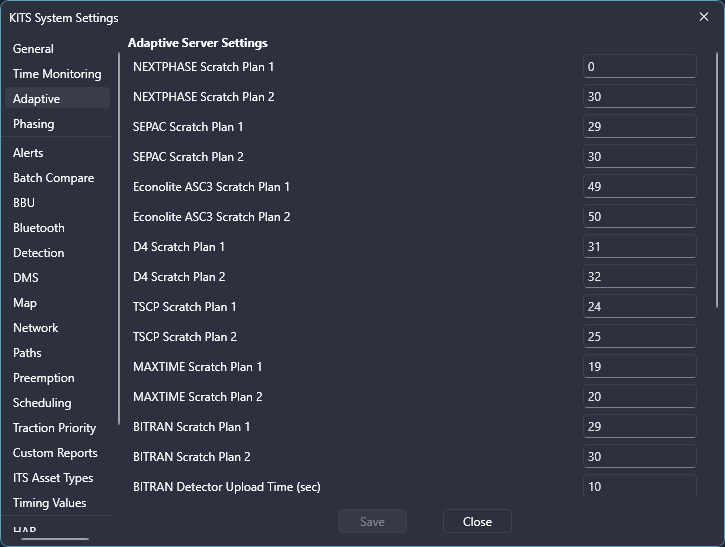Click the MAXTIME Scratch Plan 1 label
This screenshot has width=725, height=547.
(x=197, y=367)
